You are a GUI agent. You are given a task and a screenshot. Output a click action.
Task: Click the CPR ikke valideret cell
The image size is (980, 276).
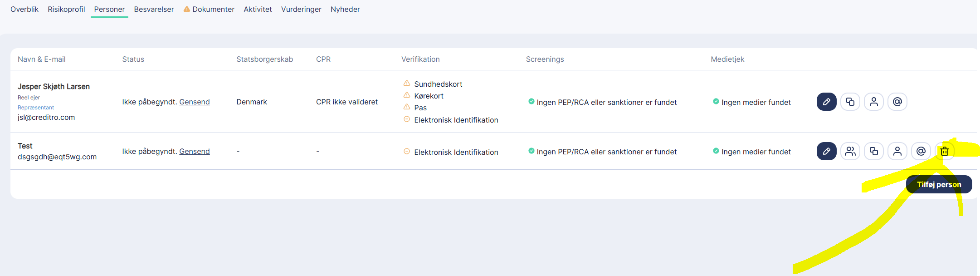coord(347,102)
